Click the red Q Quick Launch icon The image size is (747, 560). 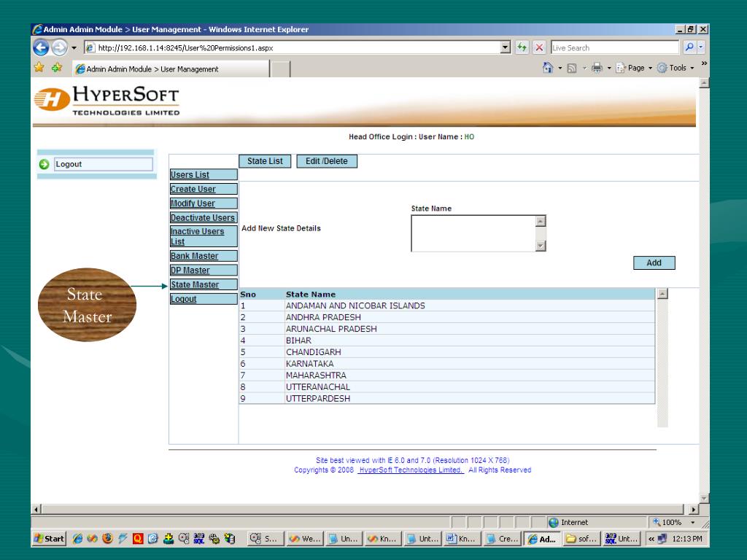click(x=138, y=539)
